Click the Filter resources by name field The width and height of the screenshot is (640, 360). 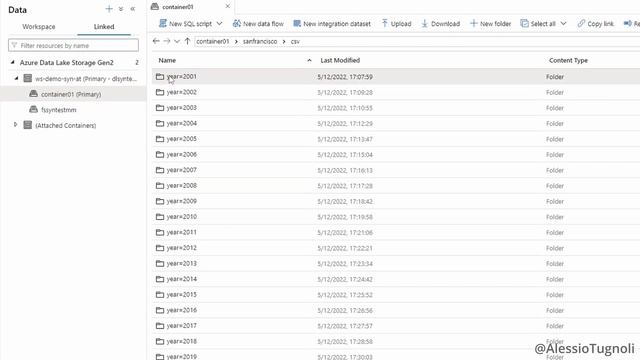pos(73,45)
